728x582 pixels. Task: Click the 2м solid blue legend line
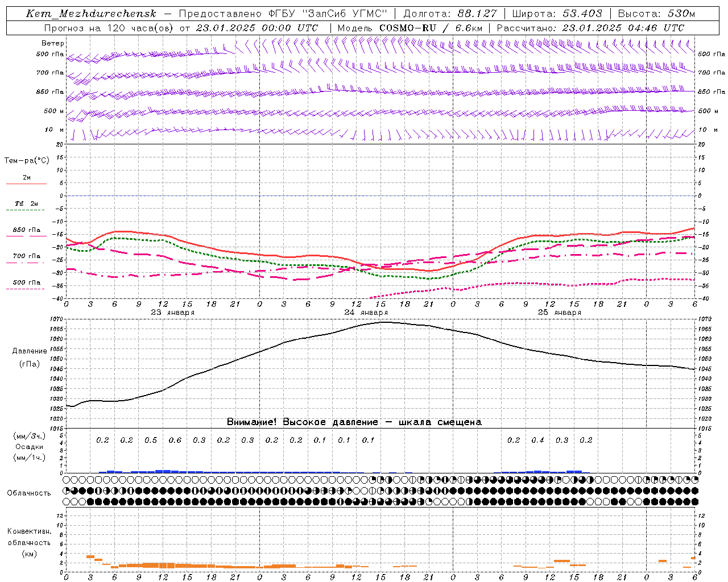[x=26, y=184]
